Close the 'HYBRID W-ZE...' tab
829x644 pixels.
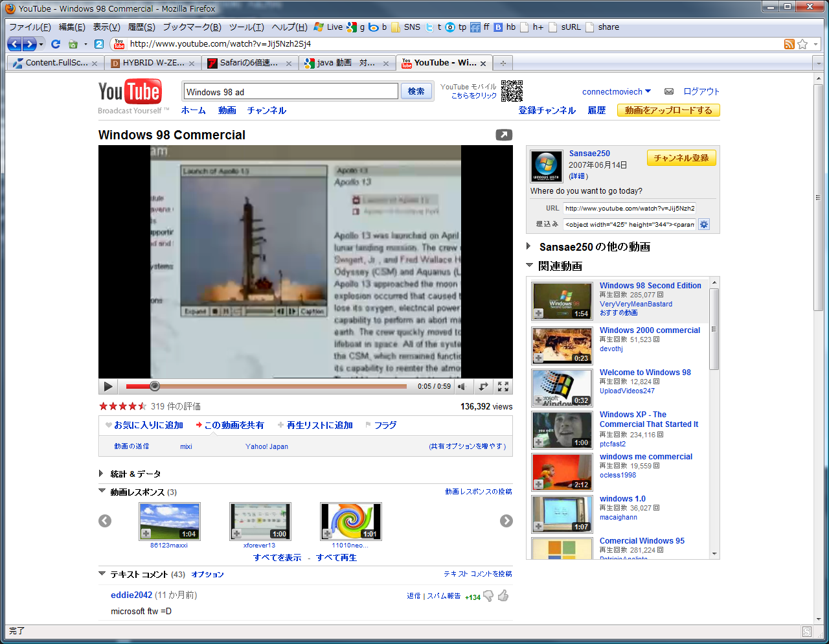192,63
